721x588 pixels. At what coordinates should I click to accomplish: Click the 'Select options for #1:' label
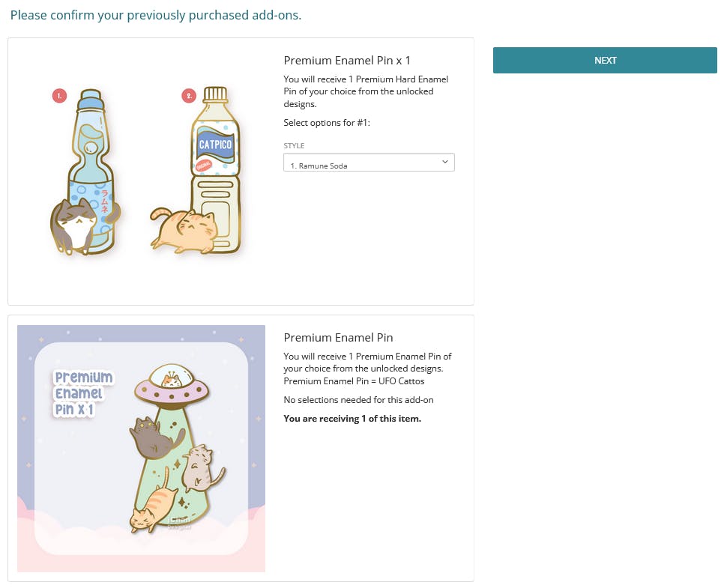coord(327,123)
